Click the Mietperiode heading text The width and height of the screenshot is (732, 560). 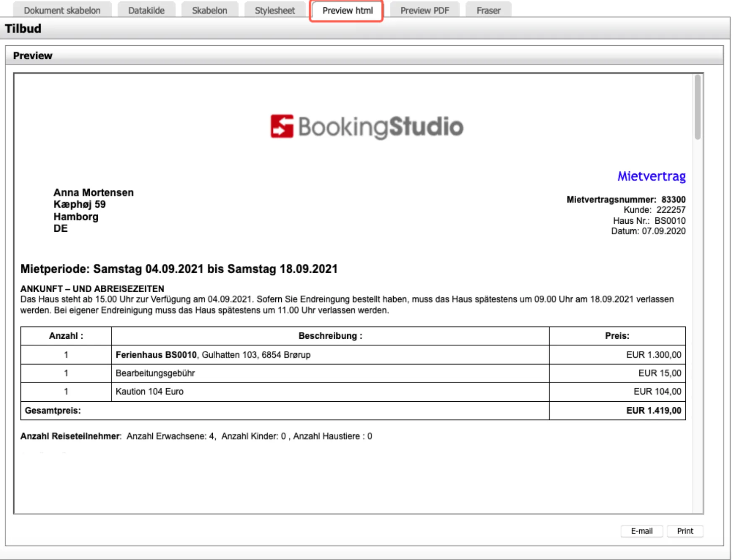point(179,269)
